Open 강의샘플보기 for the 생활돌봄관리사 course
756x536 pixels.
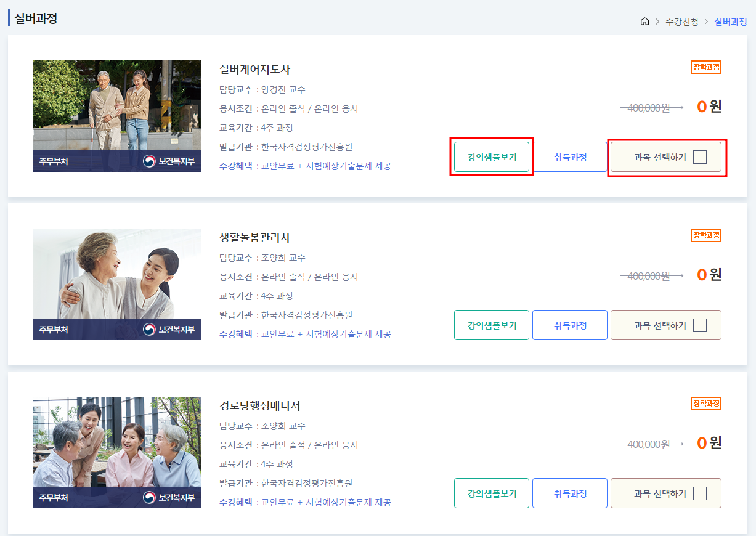point(491,325)
